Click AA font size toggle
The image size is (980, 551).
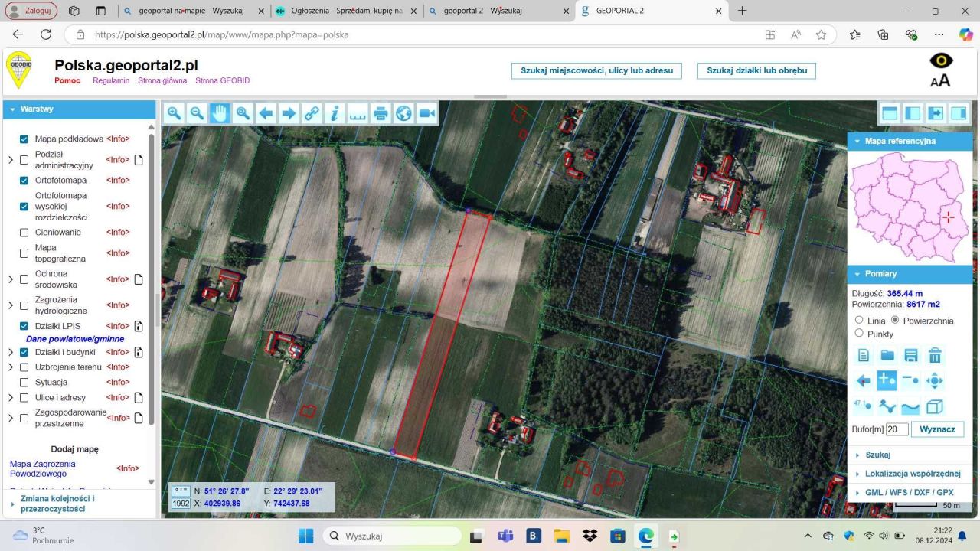(x=940, y=80)
